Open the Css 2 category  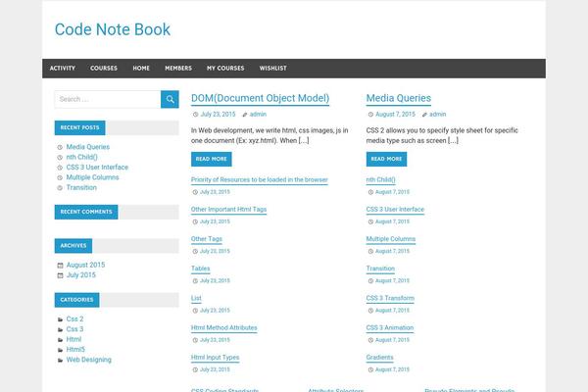(x=75, y=319)
